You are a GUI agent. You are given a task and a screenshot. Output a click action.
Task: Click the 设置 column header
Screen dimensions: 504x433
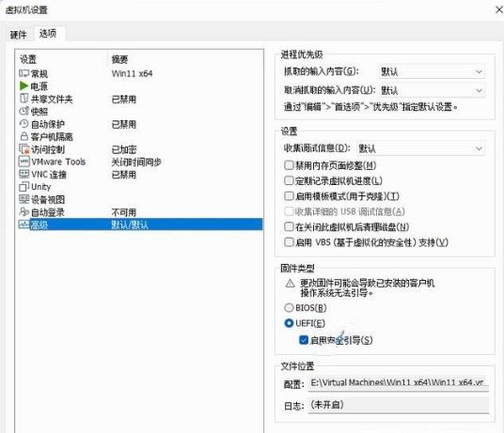click(x=28, y=59)
